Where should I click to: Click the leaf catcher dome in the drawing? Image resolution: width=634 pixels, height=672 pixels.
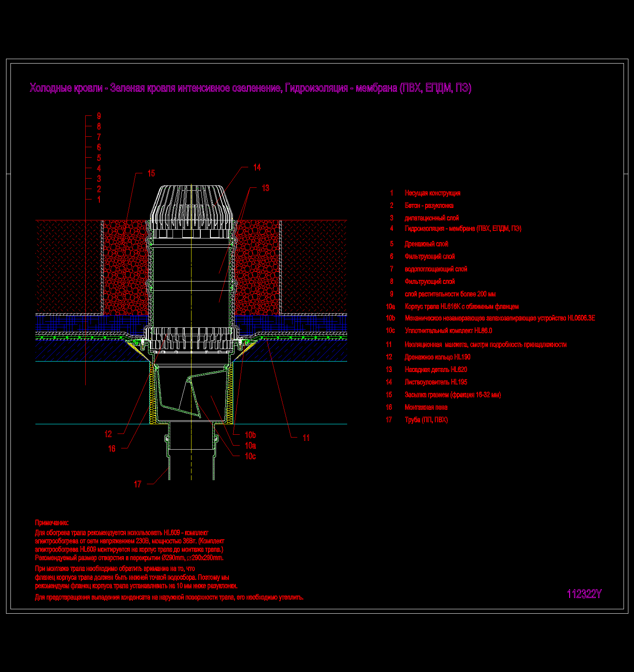[191, 205]
